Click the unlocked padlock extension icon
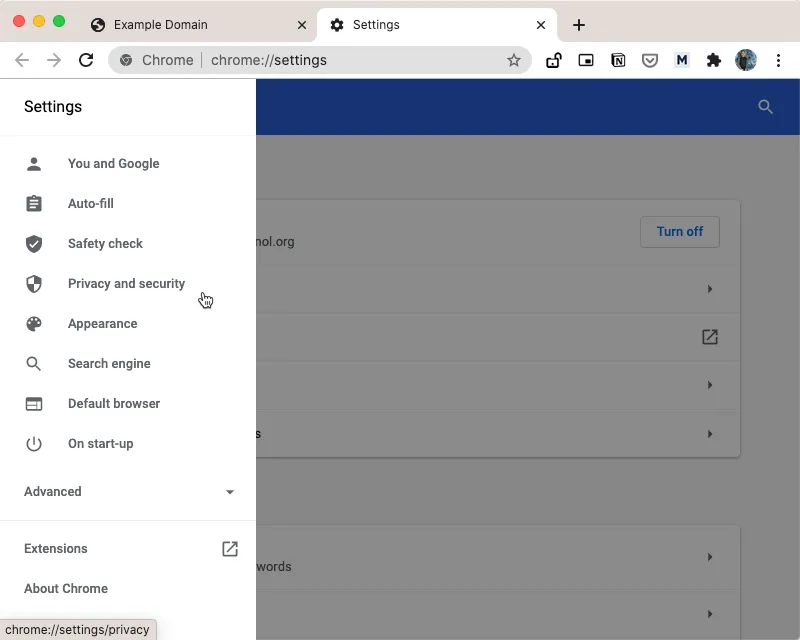 [554, 60]
